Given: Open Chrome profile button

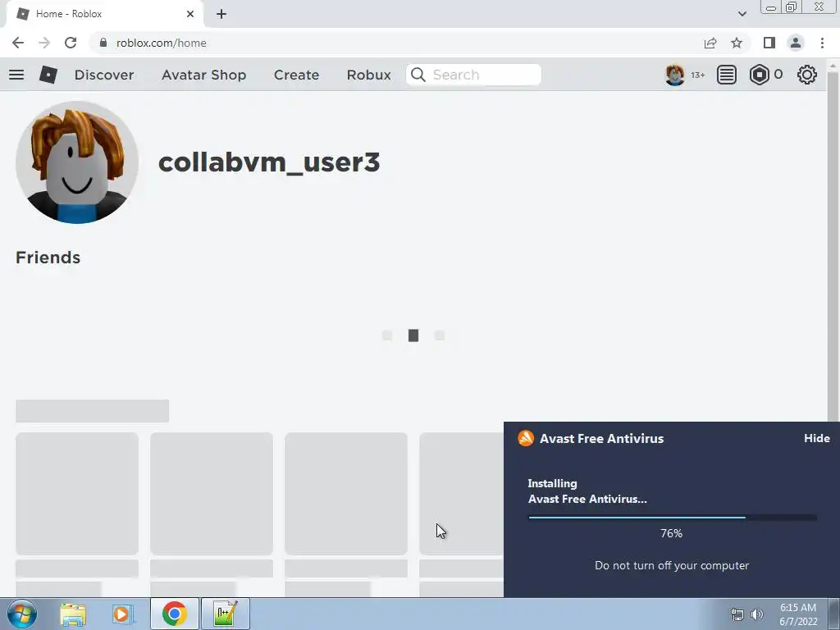Looking at the screenshot, I should 796,43.
